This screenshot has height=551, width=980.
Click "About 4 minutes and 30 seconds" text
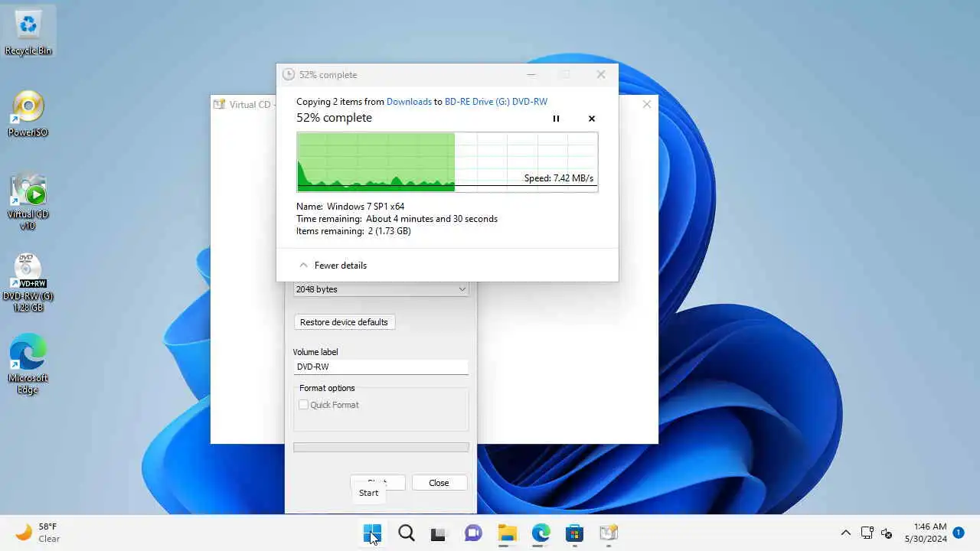[x=432, y=219]
